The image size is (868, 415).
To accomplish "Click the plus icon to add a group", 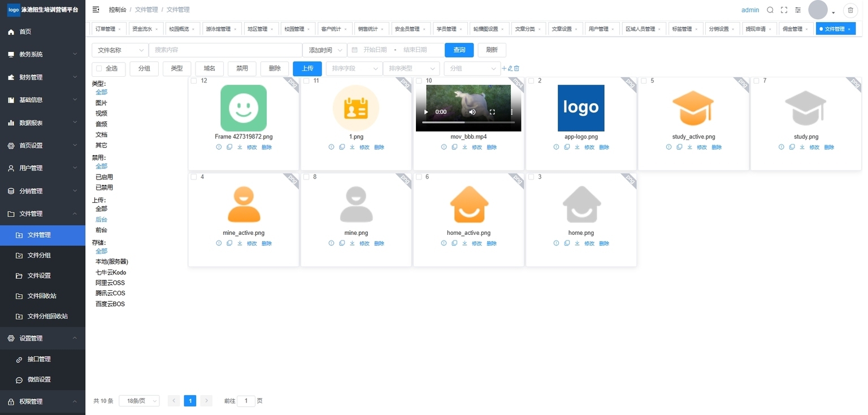I will (x=505, y=68).
